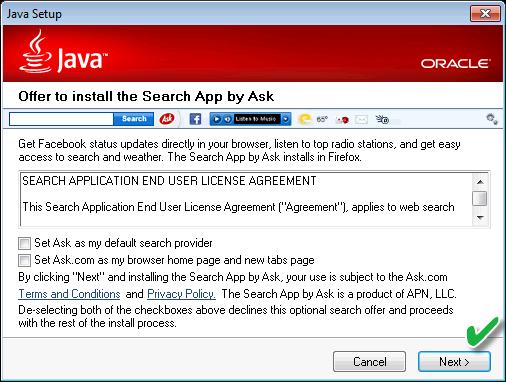Image resolution: width=506 pixels, height=382 pixels.
Task: Click the 65° temperature reading
Action: pyautogui.click(x=322, y=119)
